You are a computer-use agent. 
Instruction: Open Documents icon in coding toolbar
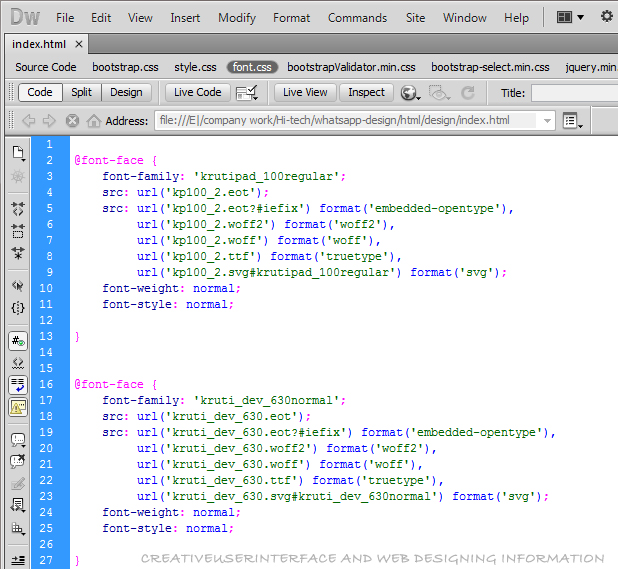[18, 153]
